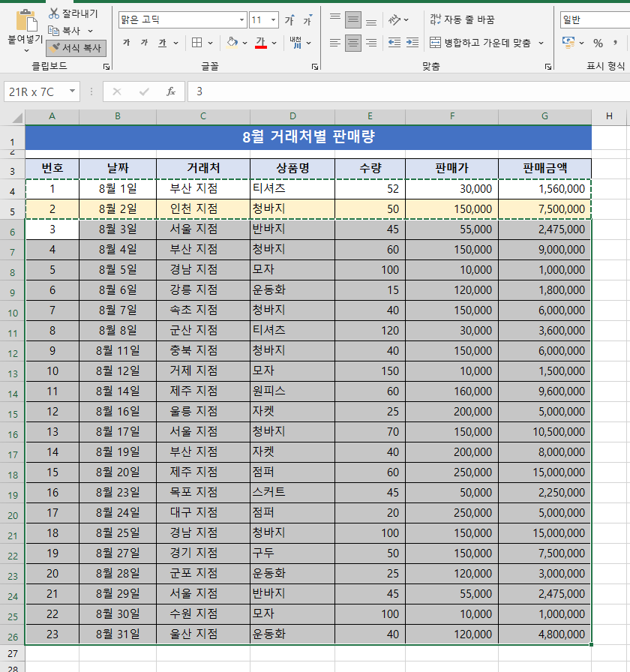
Task: Select middle vertical alignment
Action: coord(353,19)
